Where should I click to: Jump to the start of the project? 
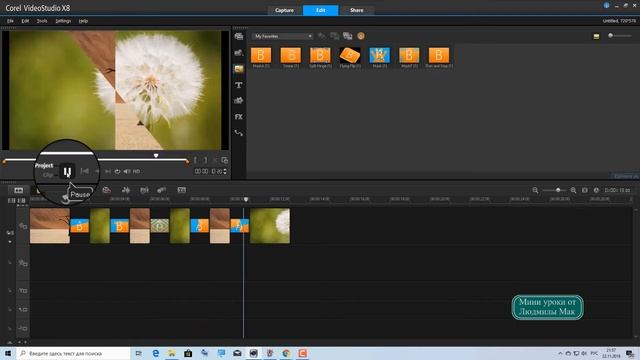point(84,171)
